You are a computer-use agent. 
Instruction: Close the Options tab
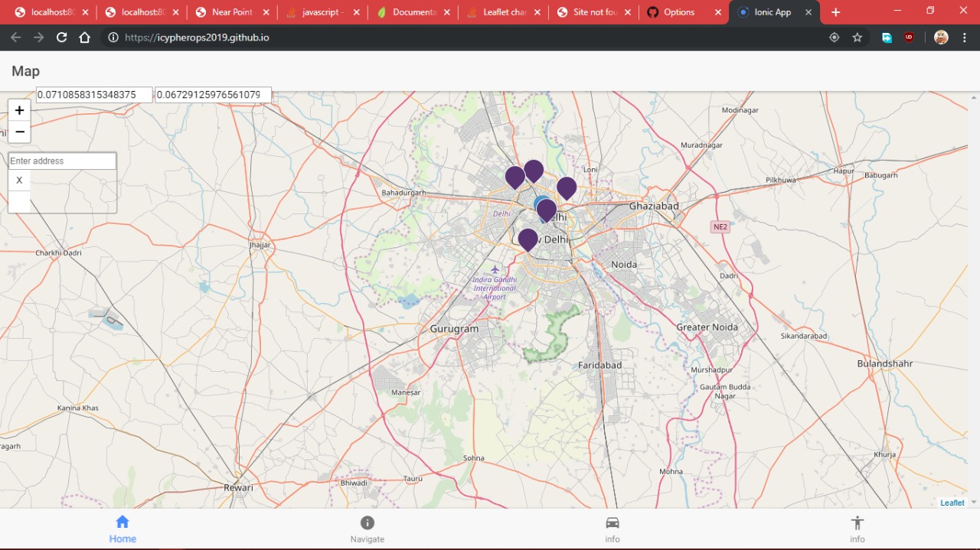(717, 12)
